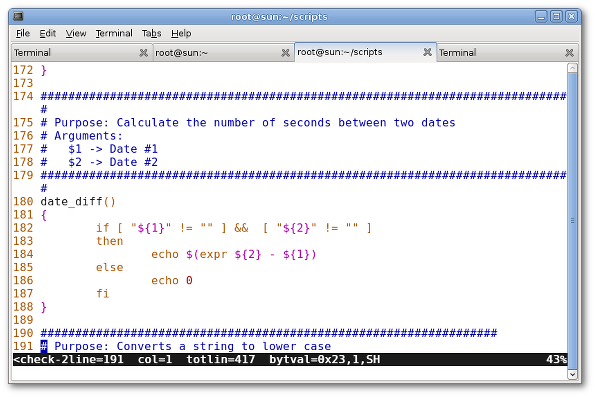
Task: Click 'Converts a string to lower case' comment
Action: (x=224, y=346)
